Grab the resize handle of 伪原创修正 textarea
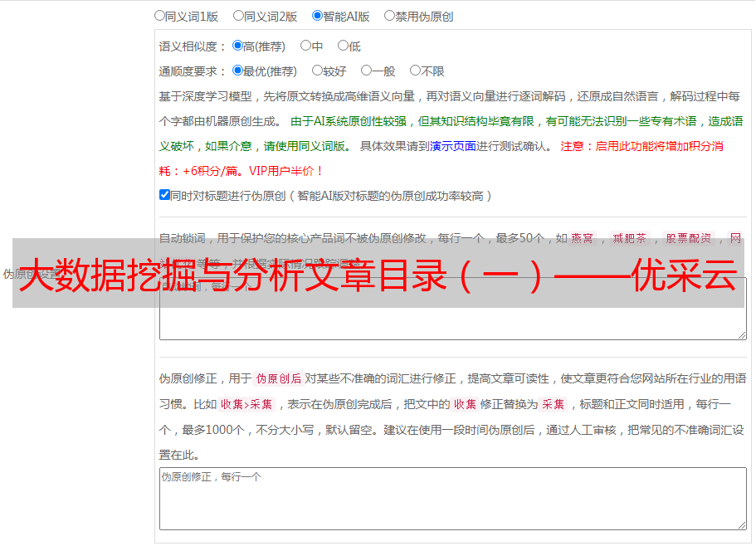This screenshot has width=756, height=546. (x=742, y=525)
